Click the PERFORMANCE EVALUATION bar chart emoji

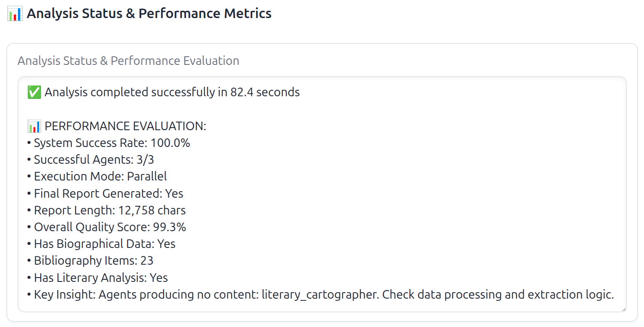tap(34, 125)
